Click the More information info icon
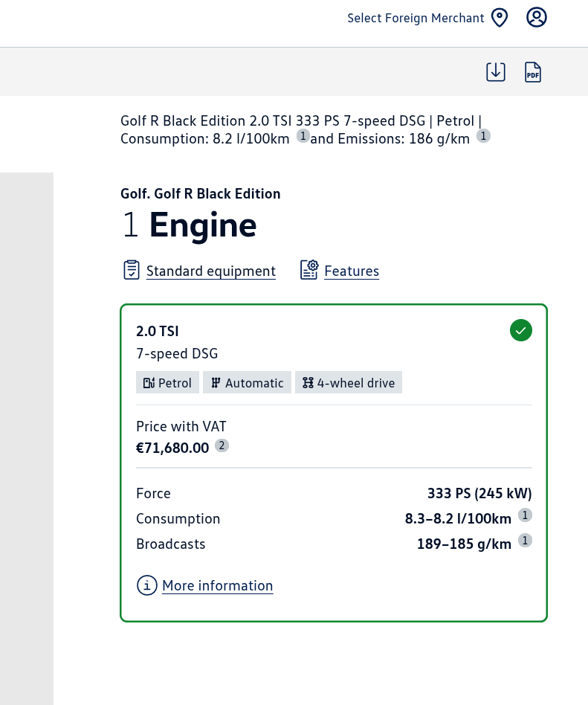The image size is (588, 705). 146,585
